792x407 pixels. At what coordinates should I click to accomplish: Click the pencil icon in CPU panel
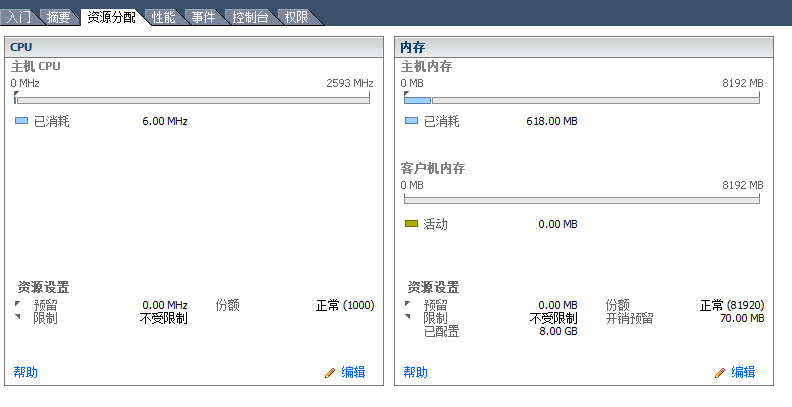[330, 373]
